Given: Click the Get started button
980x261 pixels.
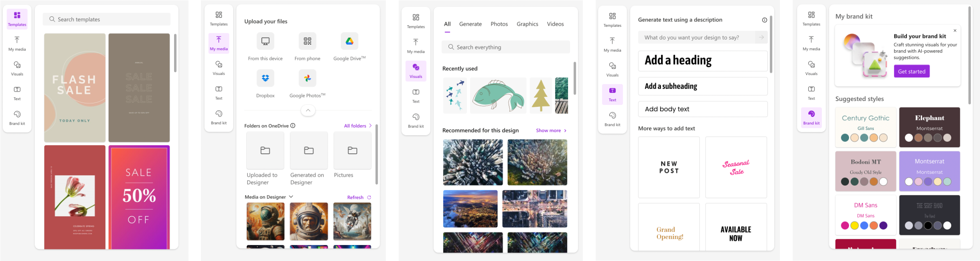Looking at the screenshot, I should coord(912,71).
